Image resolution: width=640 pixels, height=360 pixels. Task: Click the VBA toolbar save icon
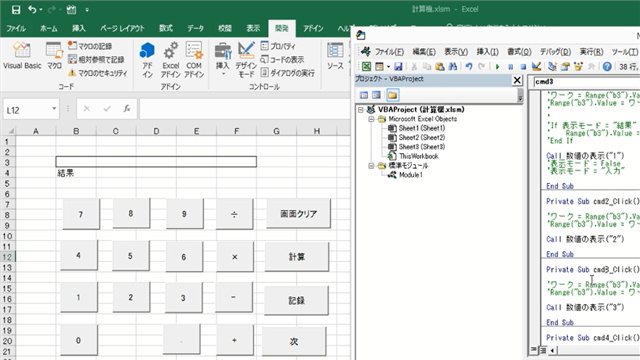(398, 66)
